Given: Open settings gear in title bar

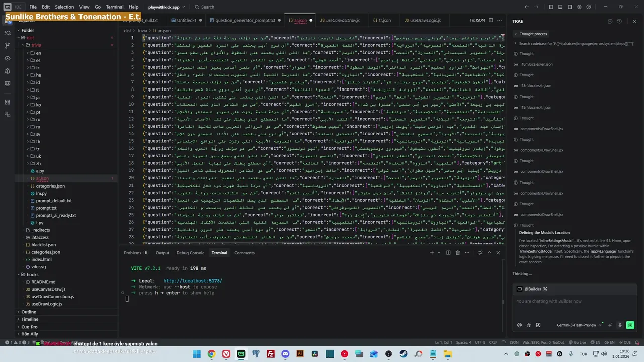Looking at the screenshot, I should (x=580, y=7).
